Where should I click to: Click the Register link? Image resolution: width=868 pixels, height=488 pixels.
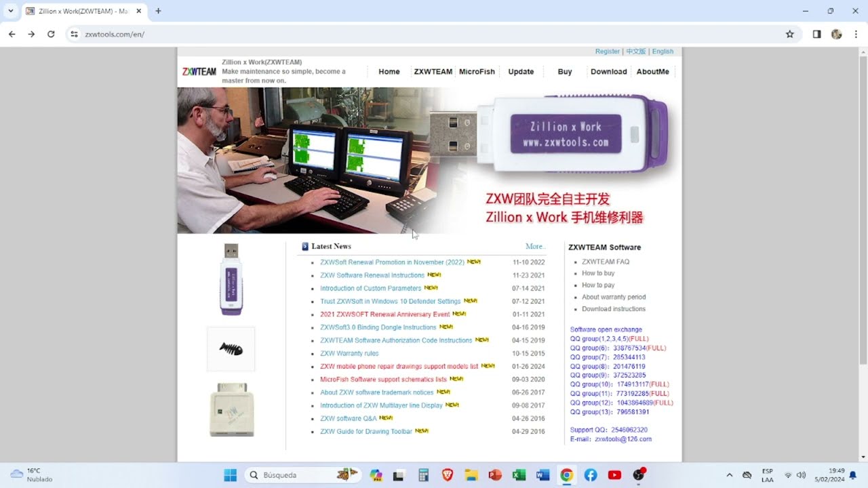[608, 52]
